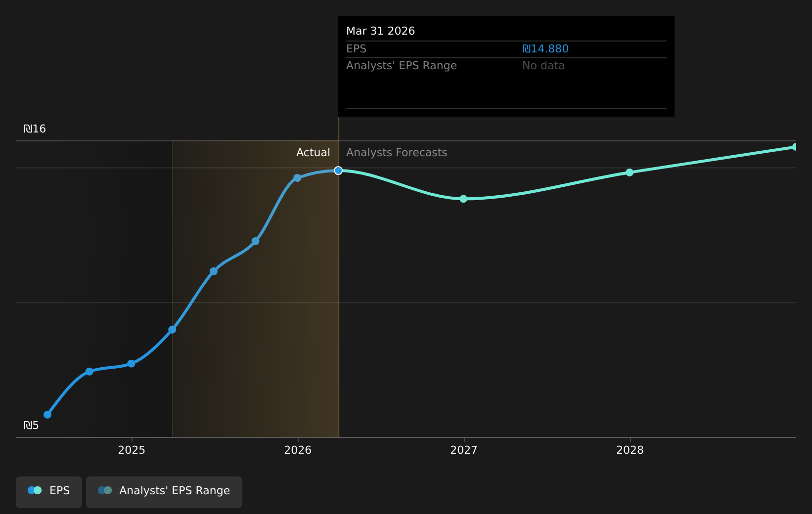812x514 pixels.
Task: Click the 2025 x-axis label
Action: point(132,450)
